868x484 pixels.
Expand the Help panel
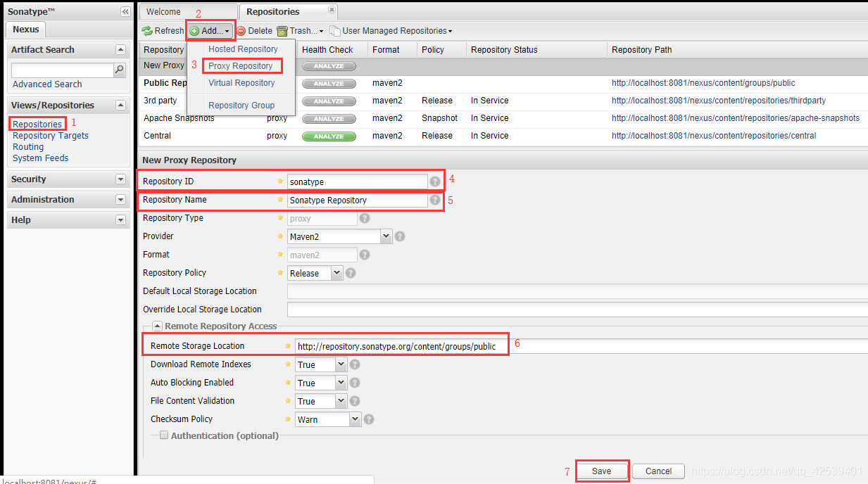[x=120, y=220]
